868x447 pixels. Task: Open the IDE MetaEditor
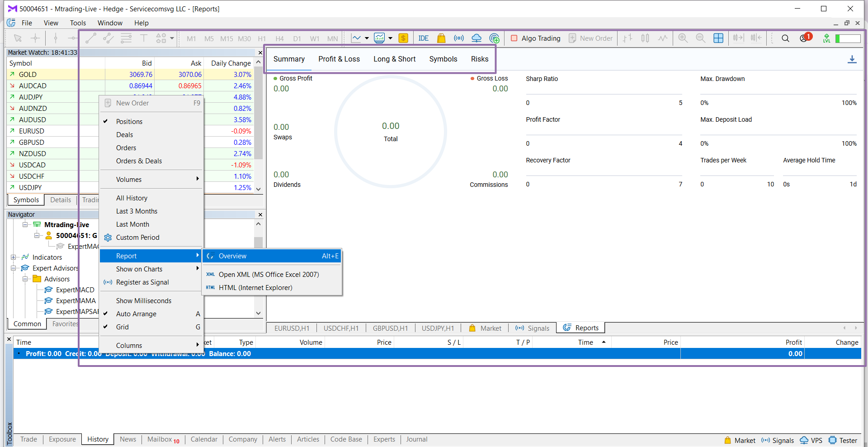[424, 38]
